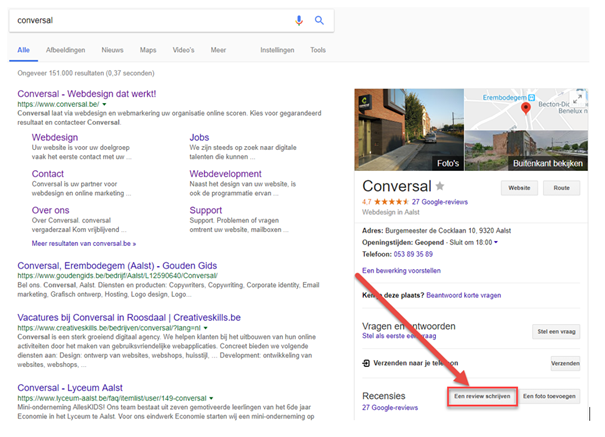Open the Gouden Gids Conversal result

click(117, 266)
